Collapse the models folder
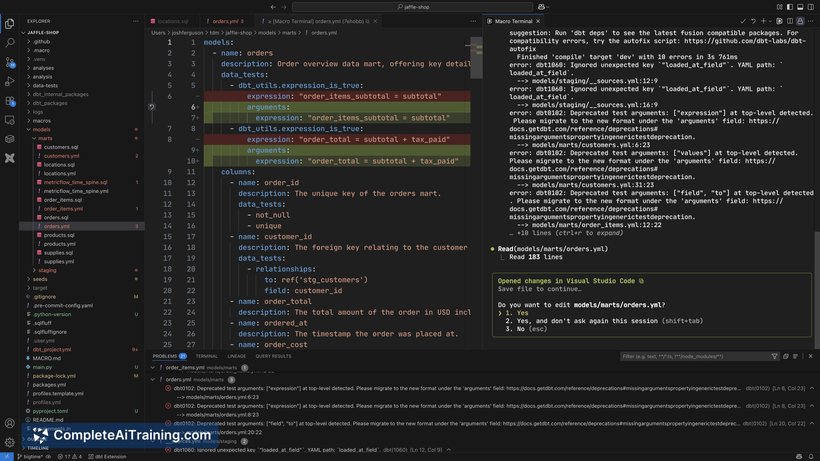This screenshot has height=461, width=820. click(x=41, y=130)
